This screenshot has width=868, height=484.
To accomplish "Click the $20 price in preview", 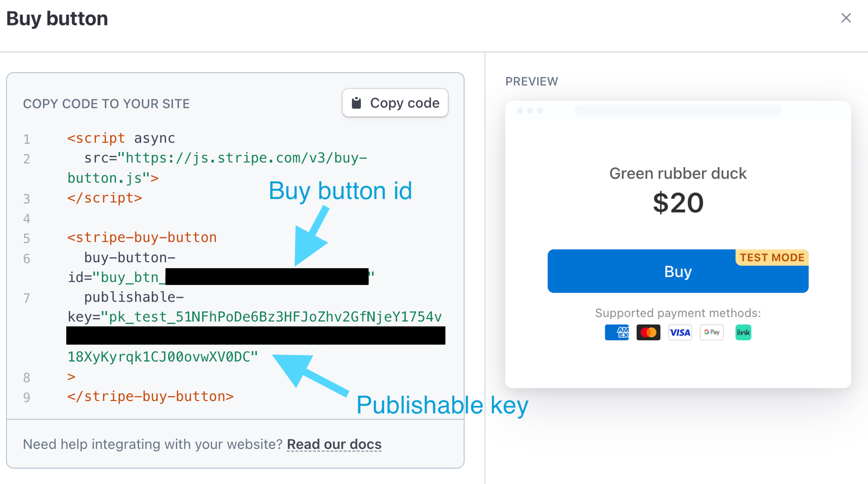I will pyautogui.click(x=678, y=203).
